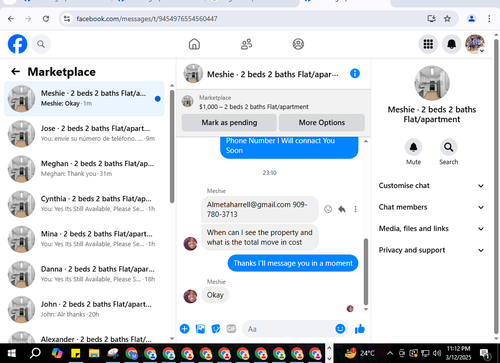Open the Facebook search magnifier
Screen dimensions: 500x363
(41, 44)
